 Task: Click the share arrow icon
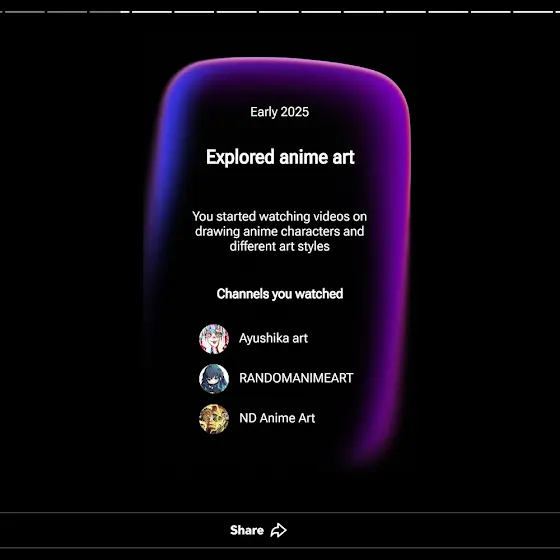(x=279, y=530)
